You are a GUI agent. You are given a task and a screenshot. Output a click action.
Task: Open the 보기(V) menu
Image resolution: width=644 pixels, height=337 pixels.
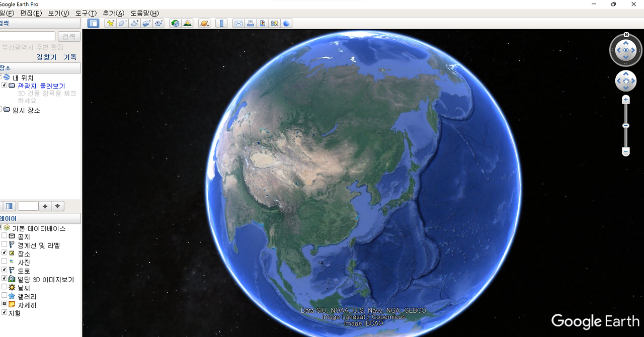58,13
